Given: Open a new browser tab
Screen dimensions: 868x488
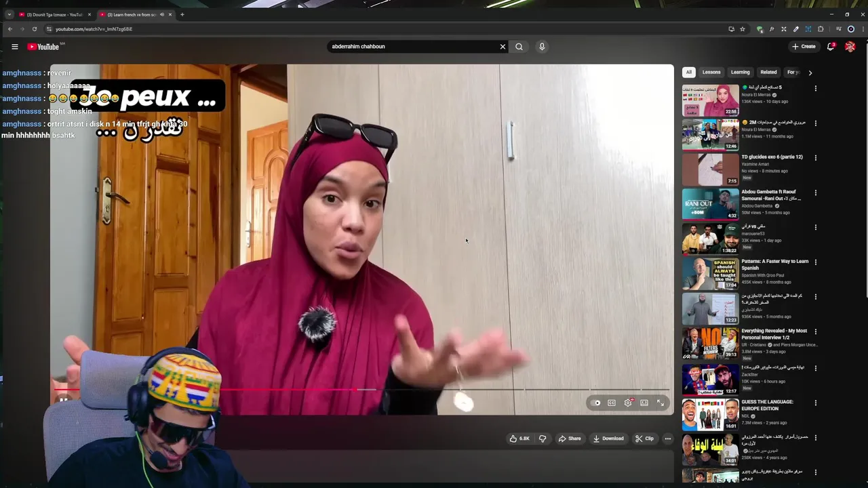Looking at the screenshot, I should (182, 14).
